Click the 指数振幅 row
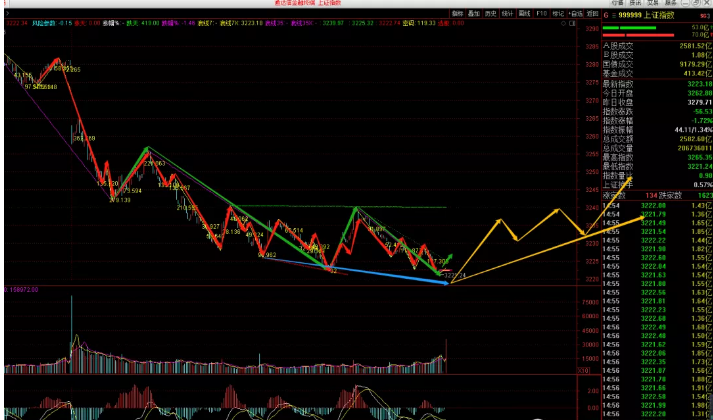The height and width of the screenshot is (420, 713). pyautogui.click(x=657, y=130)
